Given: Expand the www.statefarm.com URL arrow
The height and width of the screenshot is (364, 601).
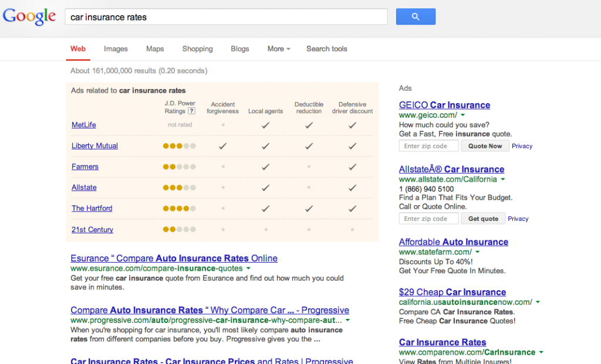Looking at the screenshot, I should (478, 252).
